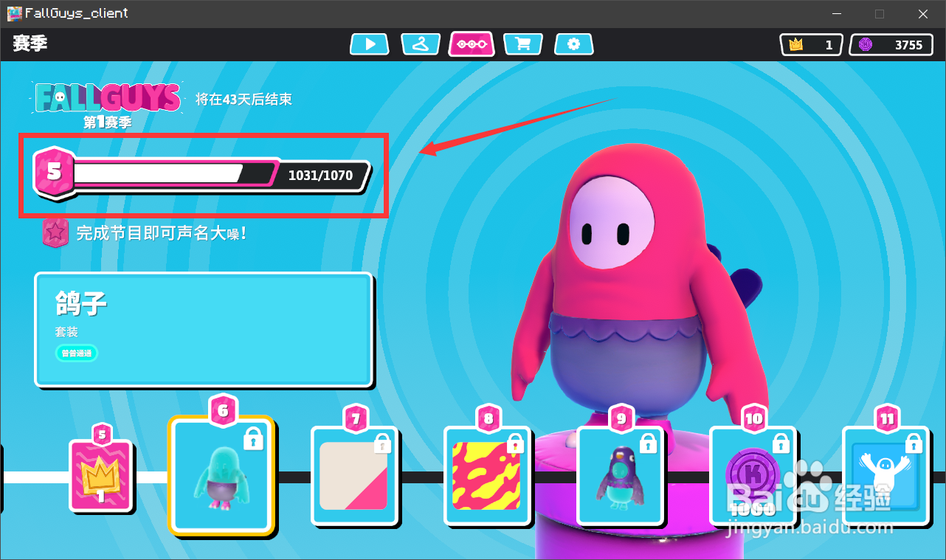Click the lock icon on reward 11

(x=914, y=443)
